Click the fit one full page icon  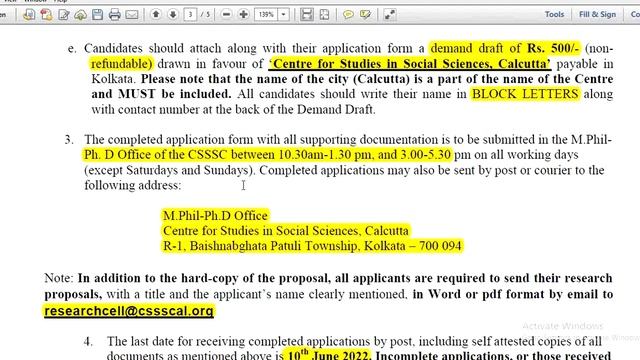click(x=324, y=15)
